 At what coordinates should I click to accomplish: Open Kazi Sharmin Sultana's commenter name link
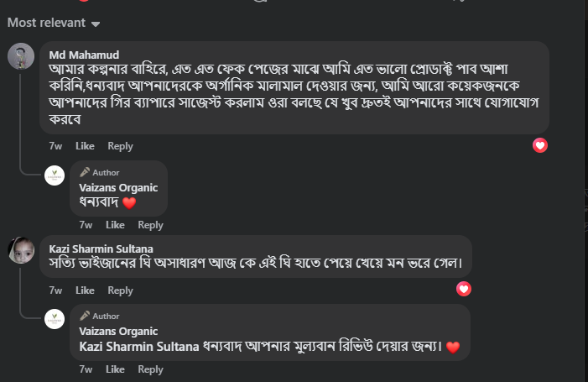[101, 249]
